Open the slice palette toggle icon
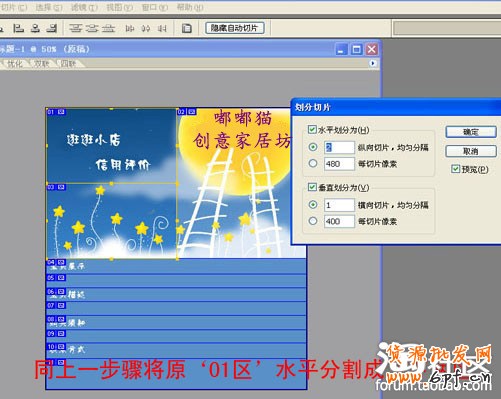This screenshot has height=399, width=501. tap(187, 28)
